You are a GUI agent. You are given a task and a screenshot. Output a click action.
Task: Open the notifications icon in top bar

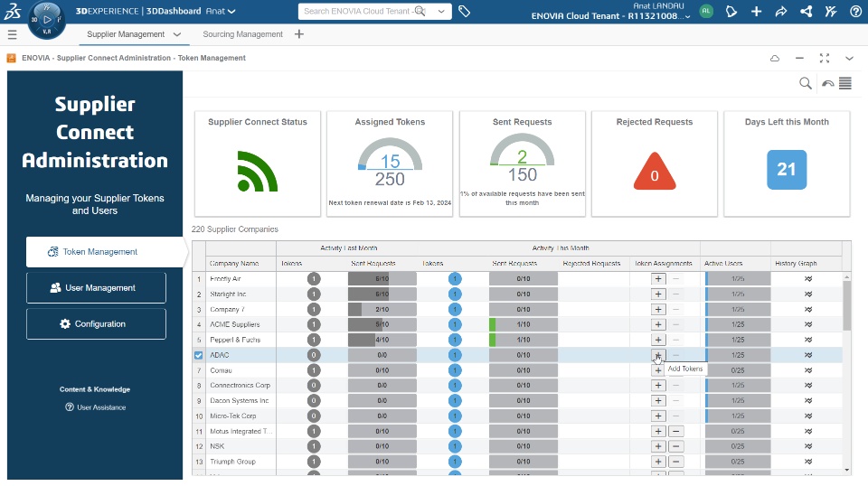(731, 11)
